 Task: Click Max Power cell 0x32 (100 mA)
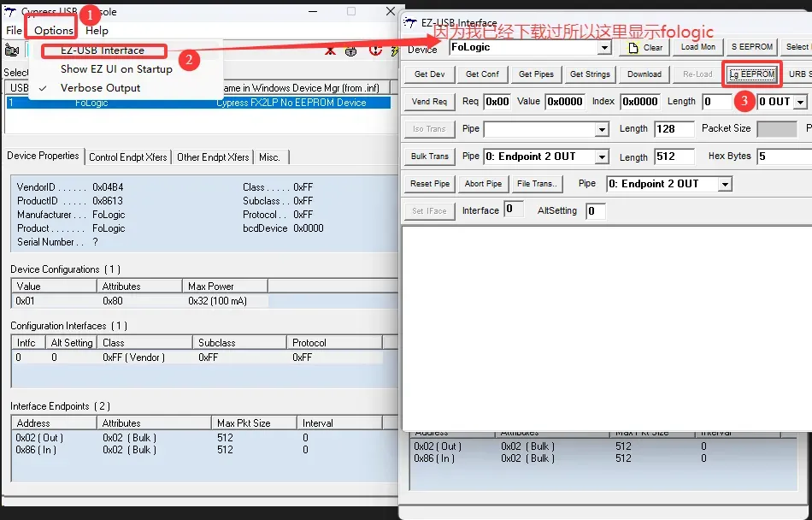[217, 301]
